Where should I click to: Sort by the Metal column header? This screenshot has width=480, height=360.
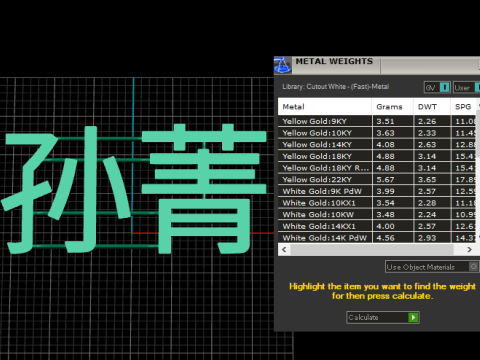tap(325, 107)
